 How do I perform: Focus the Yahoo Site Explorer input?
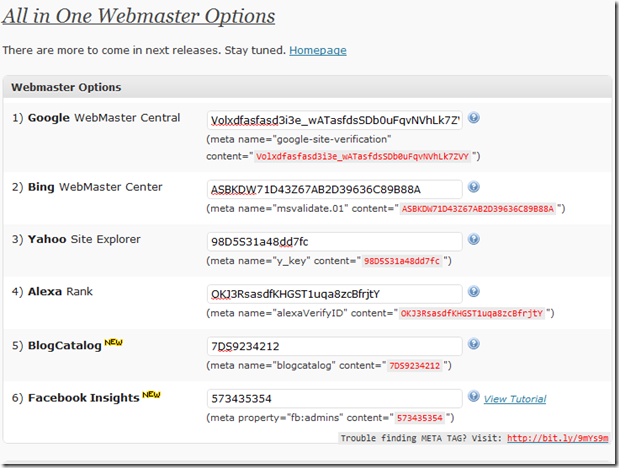(334, 242)
